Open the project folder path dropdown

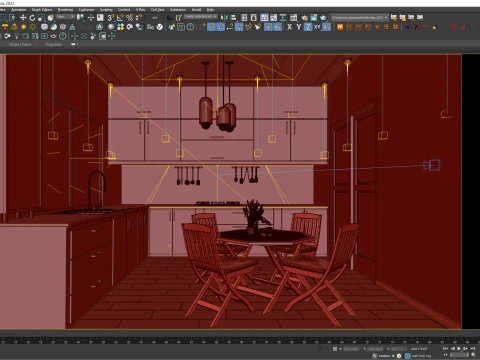pos(360,17)
